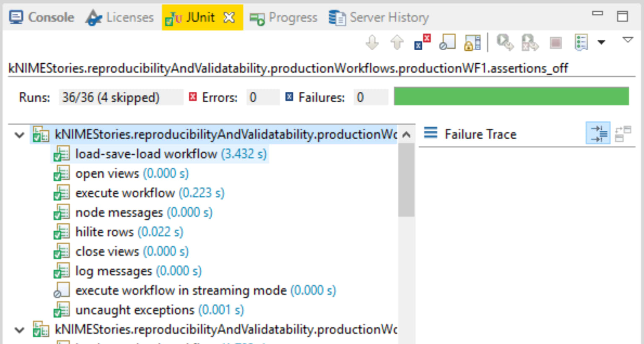Click the Errors count field
The height and width of the screenshot is (344, 644).
click(x=262, y=97)
